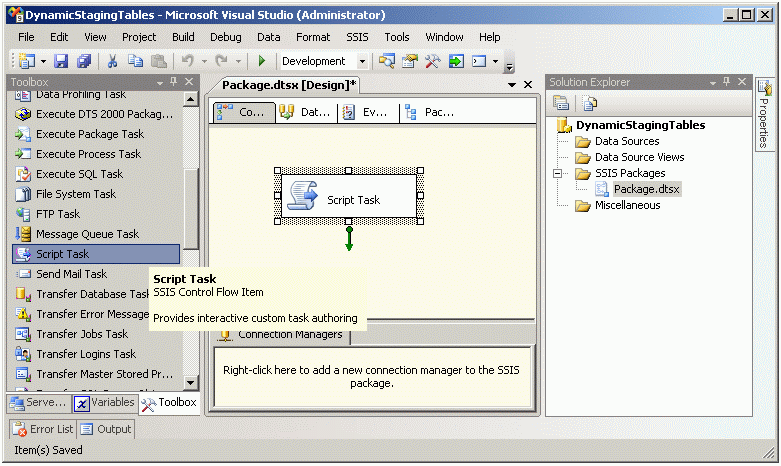Screen dimensions: 781x466
Task: Expand the Properties side tab
Action: click(764, 115)
